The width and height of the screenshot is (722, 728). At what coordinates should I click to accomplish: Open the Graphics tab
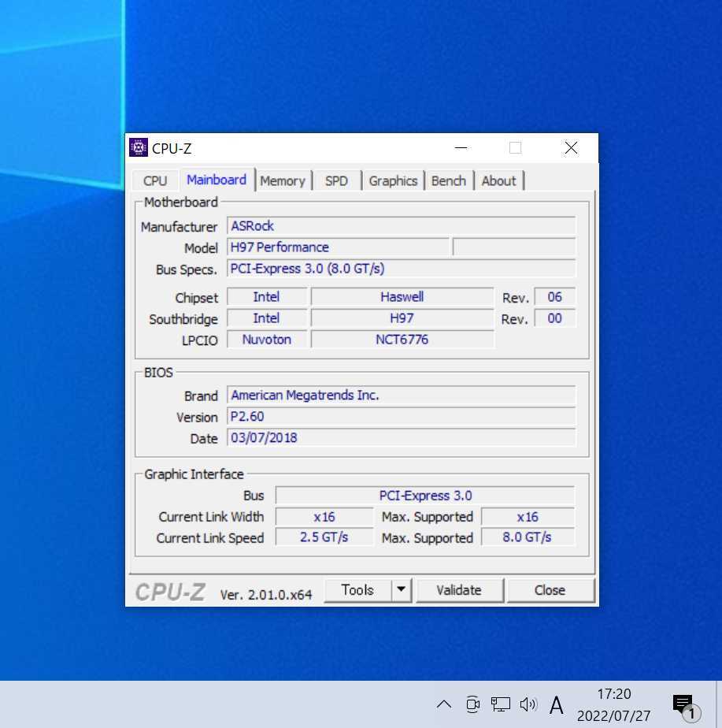(x=394, y=180)
